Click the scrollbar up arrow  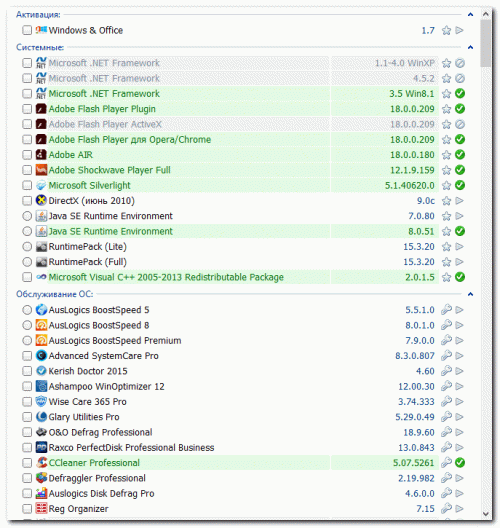[486, 14]
